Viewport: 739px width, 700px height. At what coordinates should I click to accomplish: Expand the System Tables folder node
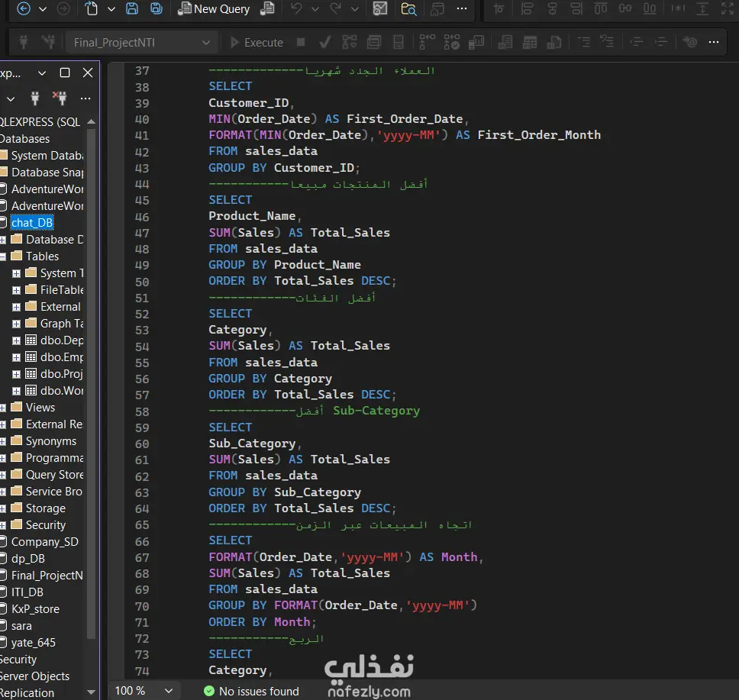[x=17, y=273]
